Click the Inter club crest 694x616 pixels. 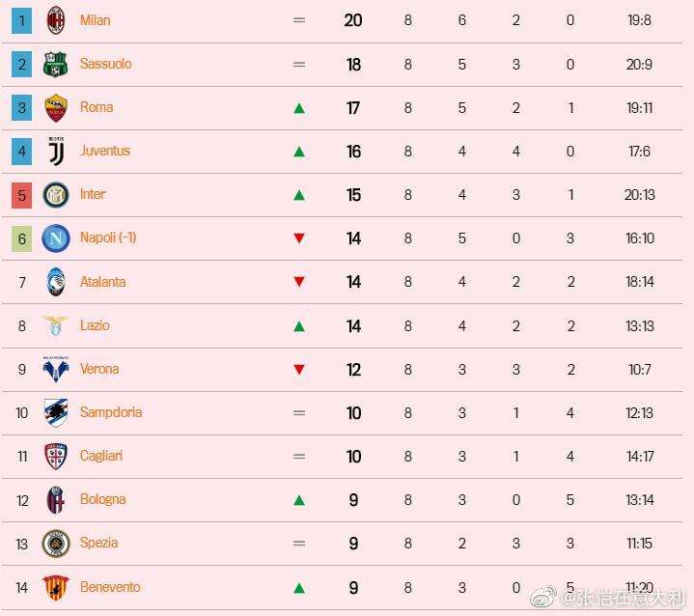pyautogui.click(x=56, y=195)
